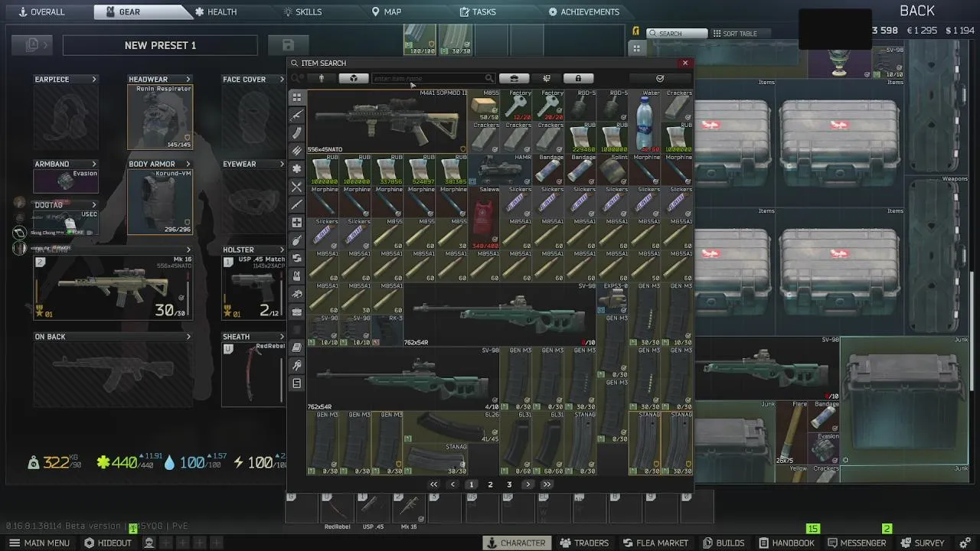Filter item search by tactical vest category

tap(296, 275)
